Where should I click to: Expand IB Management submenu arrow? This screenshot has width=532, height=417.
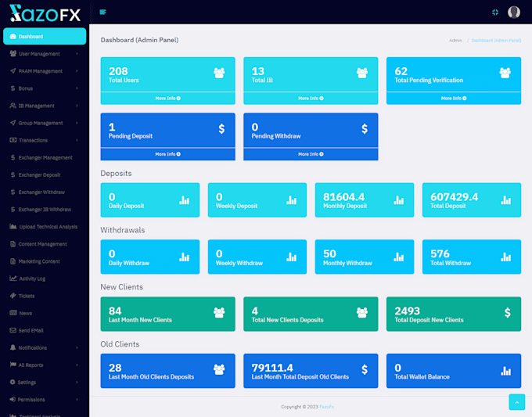77,106
